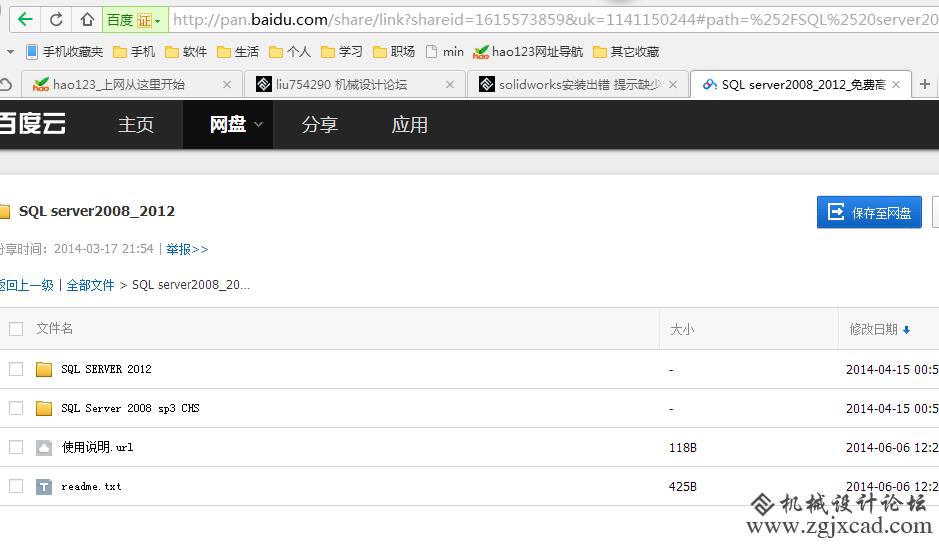Sort by 修改日期 column arrow
The height and width of the screenshot is (547, 939).
[x=906, y=330]
